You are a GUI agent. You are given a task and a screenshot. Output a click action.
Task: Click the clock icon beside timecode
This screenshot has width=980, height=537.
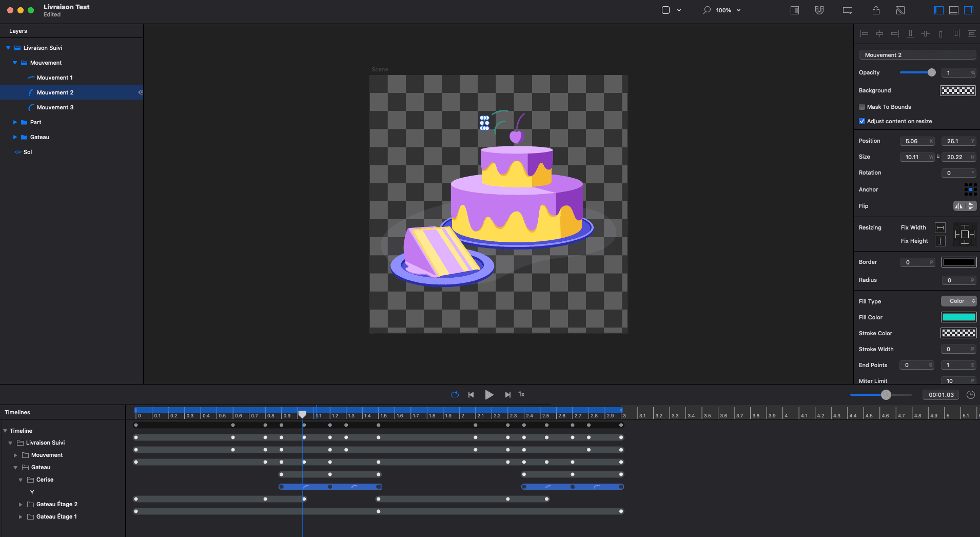(x=971, y=395)
